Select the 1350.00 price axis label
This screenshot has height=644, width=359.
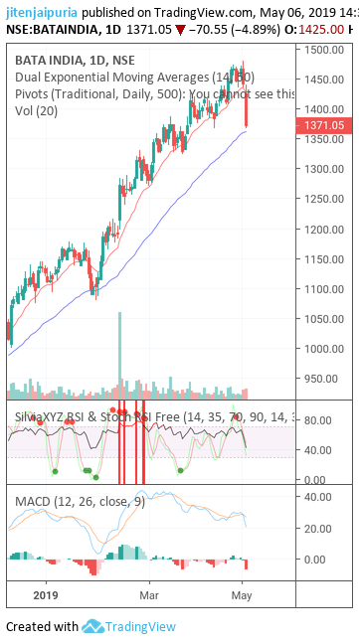[x=324, y=139]
